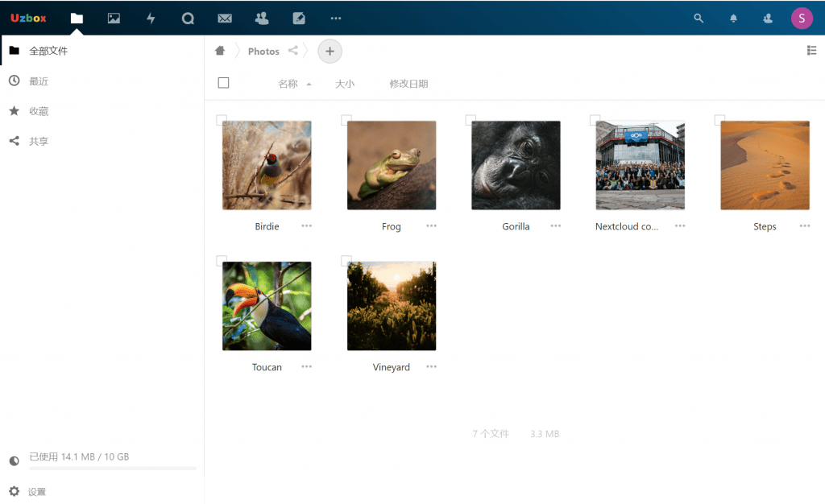The height and width of the screenshot is (504, 825).
Task: Open the Birdie actions menu
Action: tap(306, 226)
